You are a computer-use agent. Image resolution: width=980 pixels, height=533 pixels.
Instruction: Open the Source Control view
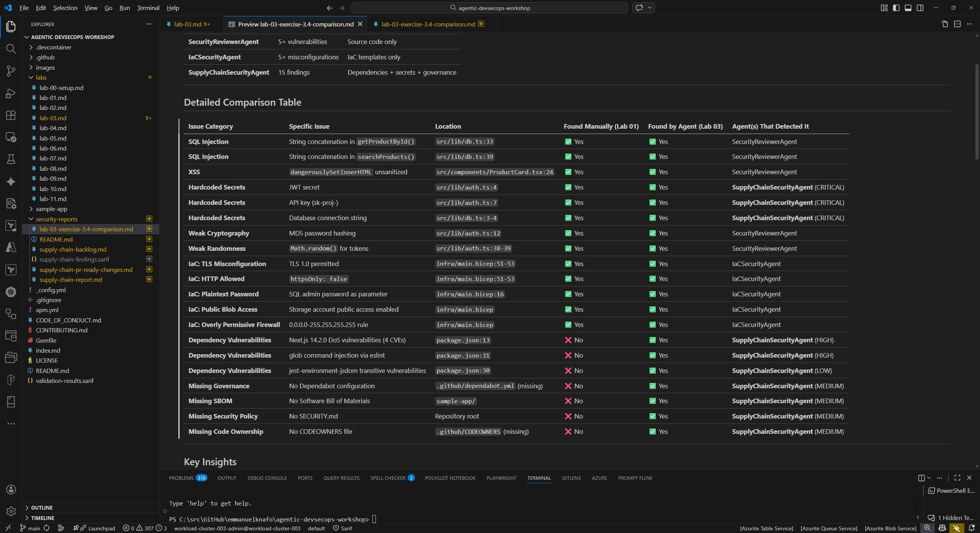pyautogui.click(x=11, y=71)
